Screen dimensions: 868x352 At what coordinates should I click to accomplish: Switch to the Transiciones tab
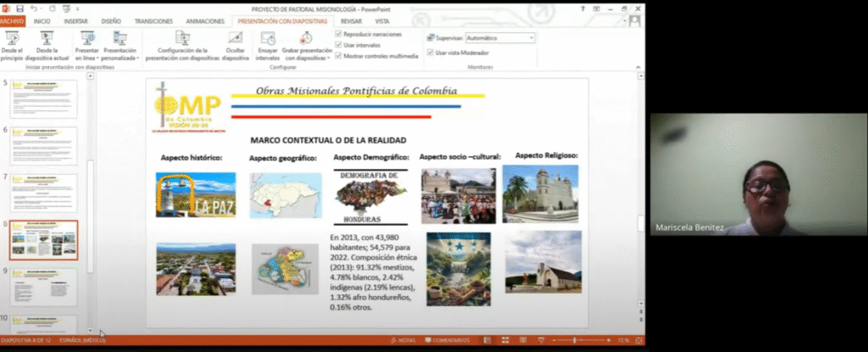click(x=153, y=20)
